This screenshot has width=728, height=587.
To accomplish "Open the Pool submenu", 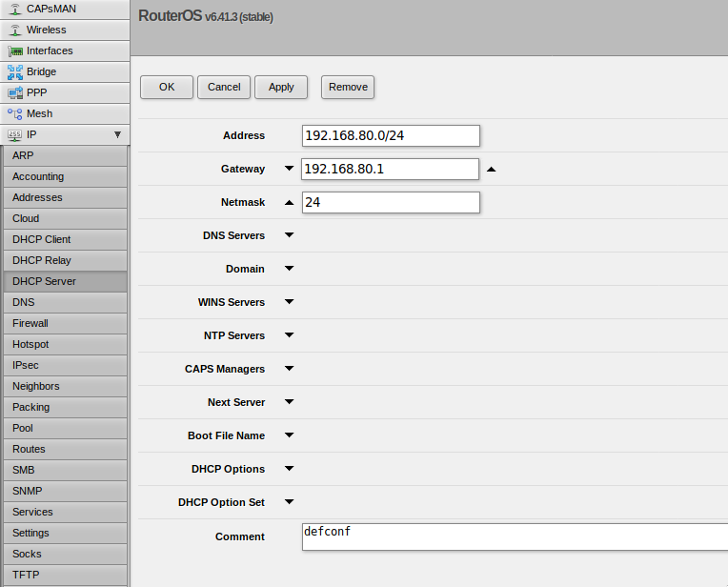I will click(x=65, y=428).
